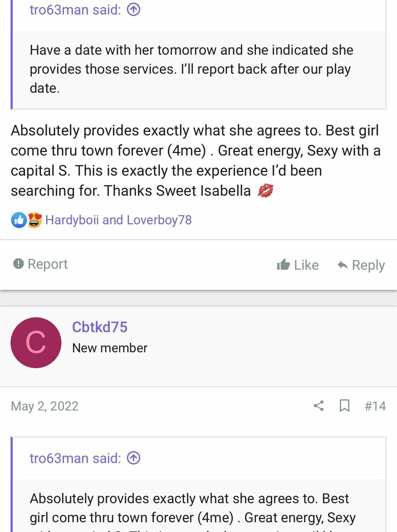Open permalink for post #14
This screenshot has height=532, width=397.
(375, 406)
